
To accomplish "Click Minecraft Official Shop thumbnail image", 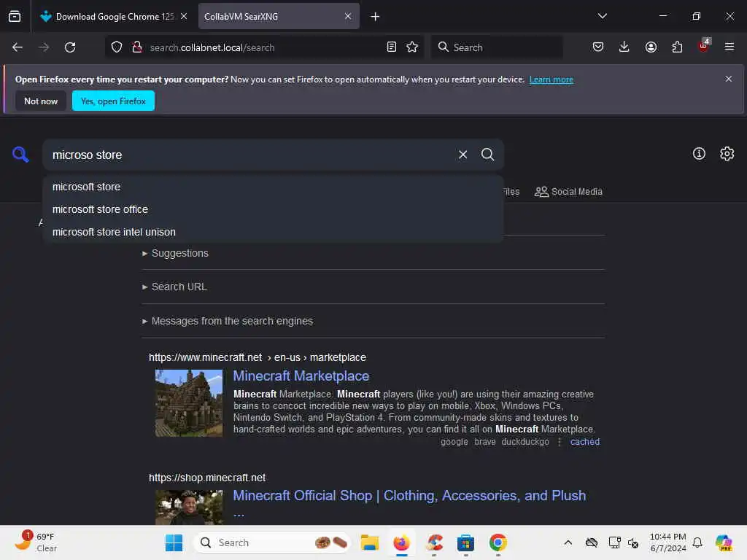I will 189,507.
